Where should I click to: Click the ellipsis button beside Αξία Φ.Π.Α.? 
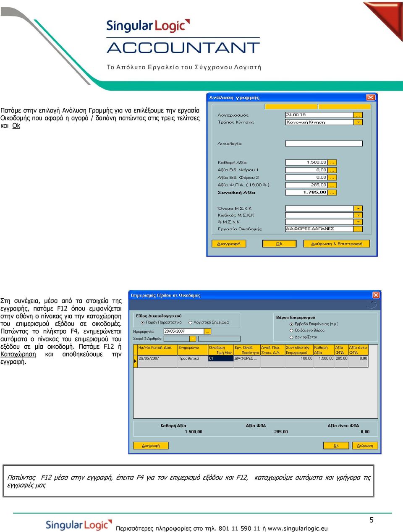pyautogui.click(x=332, y=185)
